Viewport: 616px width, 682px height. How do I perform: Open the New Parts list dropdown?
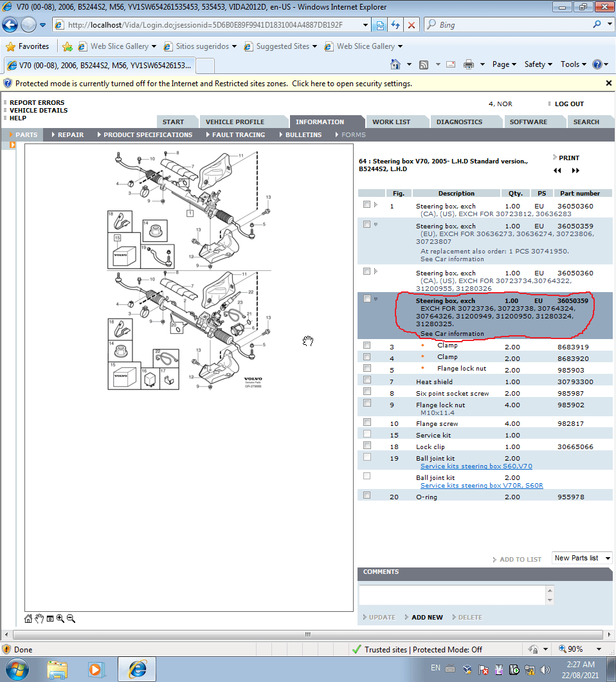582,558
